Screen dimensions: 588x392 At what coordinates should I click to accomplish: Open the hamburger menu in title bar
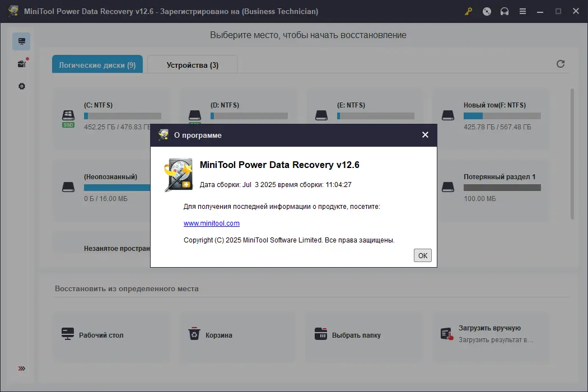click(522, 11)
